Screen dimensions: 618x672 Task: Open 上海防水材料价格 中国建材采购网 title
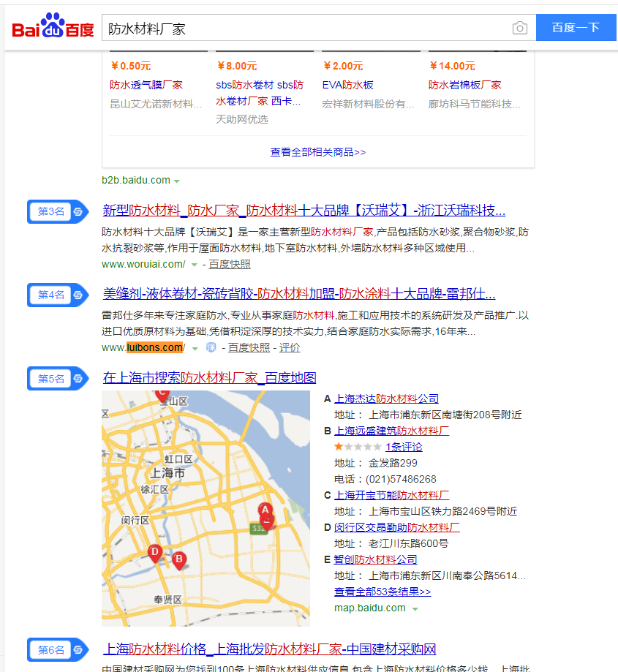coord(269,649)
